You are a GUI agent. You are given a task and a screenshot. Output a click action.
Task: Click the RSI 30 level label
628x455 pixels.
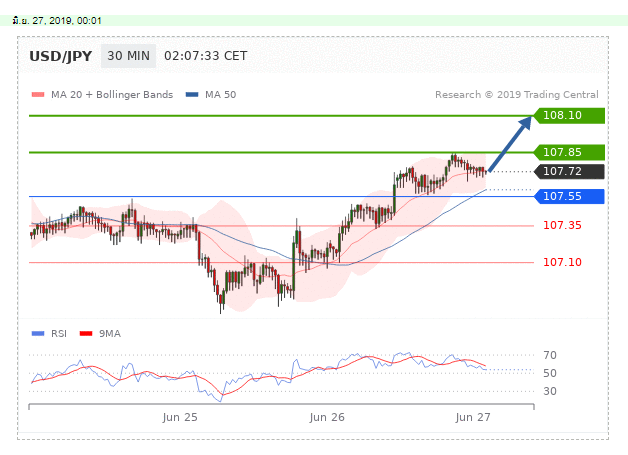(550, 391)
